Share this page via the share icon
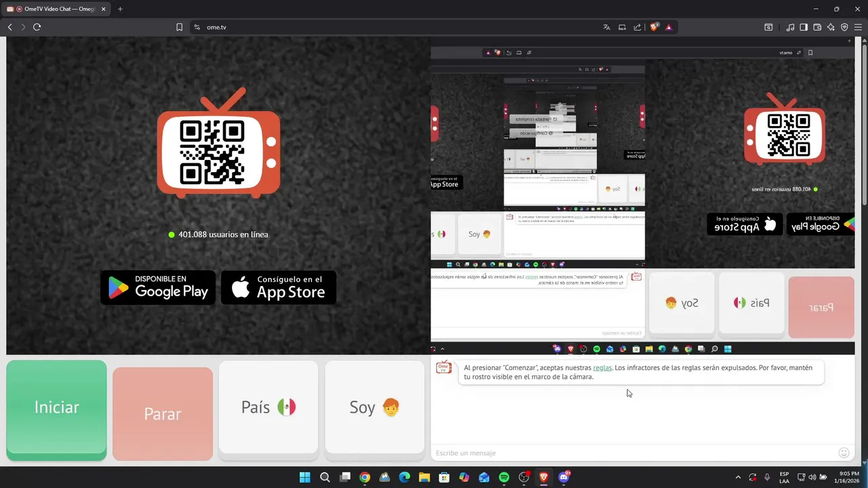The height and width of the screenshot is (488, 868). click(637, 27)
